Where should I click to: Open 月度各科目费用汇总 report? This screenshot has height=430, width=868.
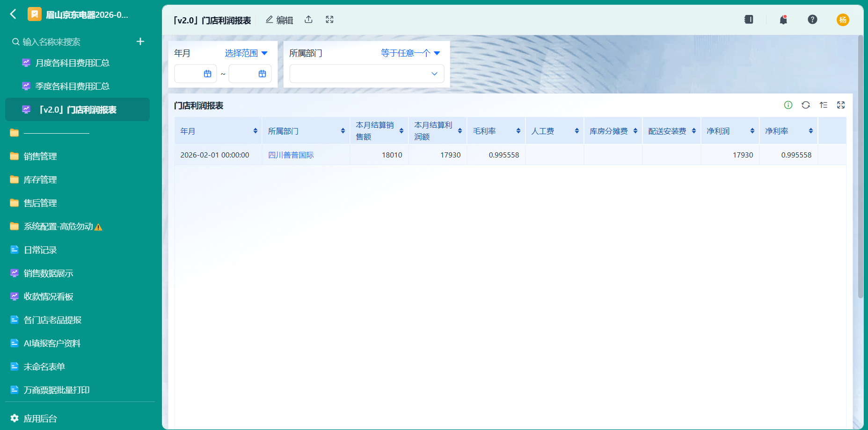pos(77,63)
